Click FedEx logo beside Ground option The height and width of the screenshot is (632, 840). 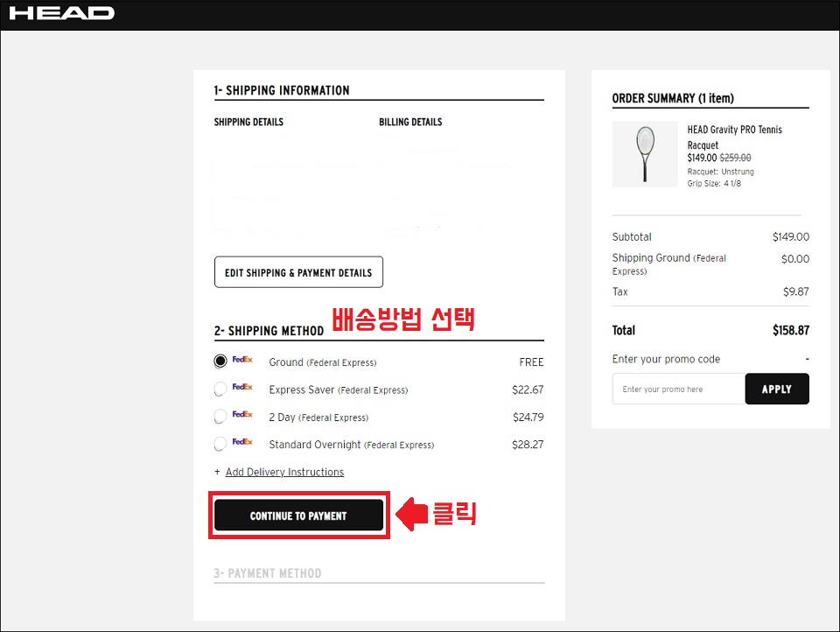(x=242, y=359)
